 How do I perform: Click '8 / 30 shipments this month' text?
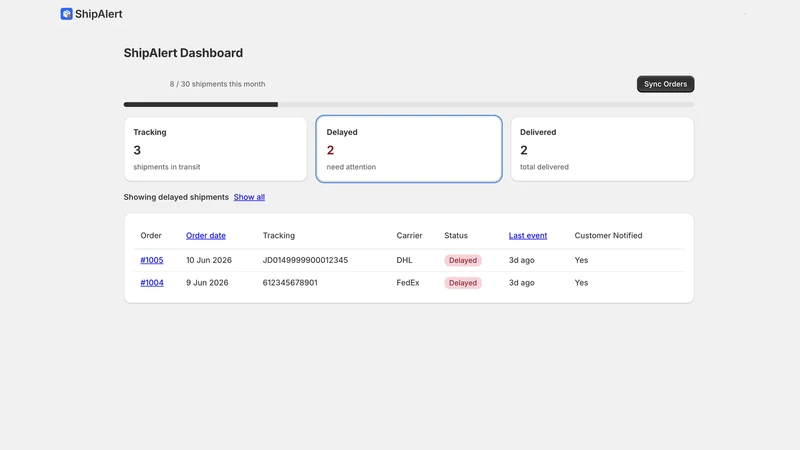pyautogui.click(x=217, y=84)
